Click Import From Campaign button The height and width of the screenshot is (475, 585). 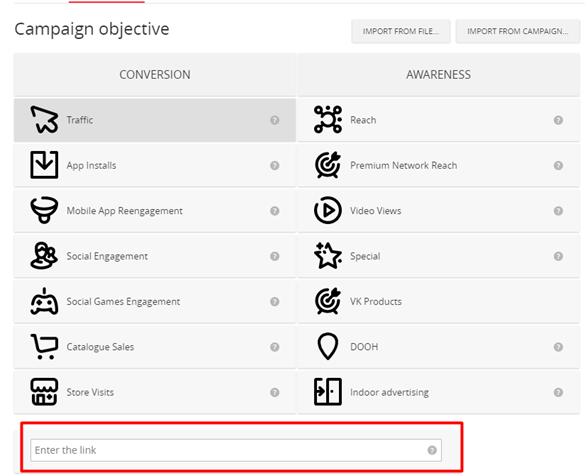(x=518, y=31)
